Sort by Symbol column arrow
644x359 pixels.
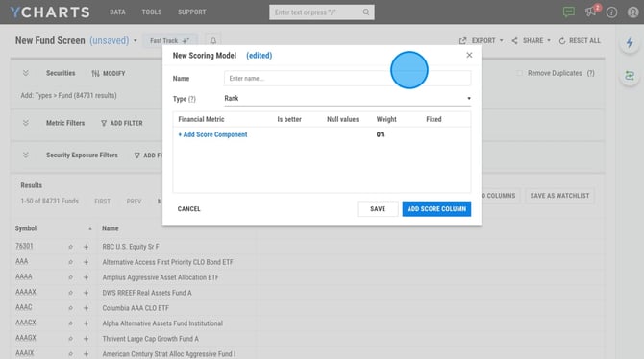click(90, 229)
